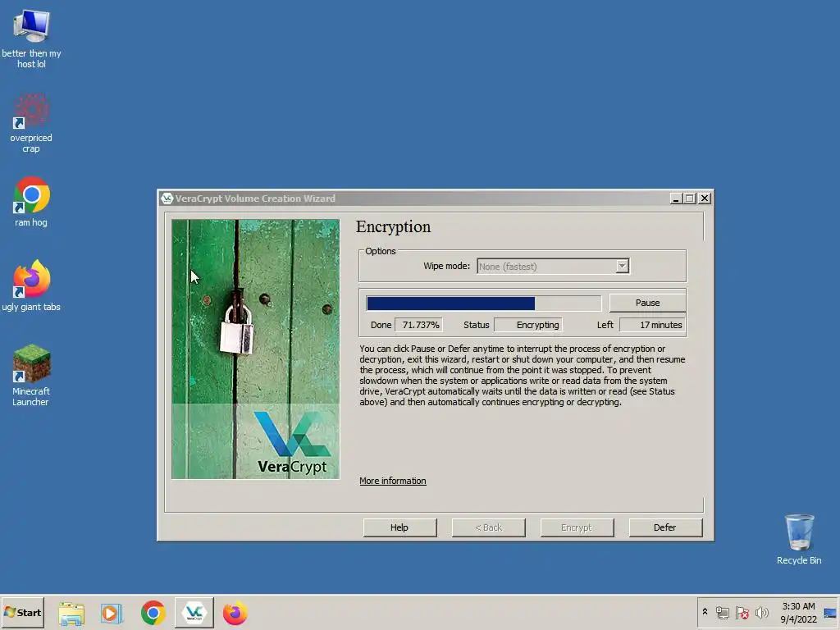Screen dimensions: 840x630
Task: Click the network tray icon
Action: point(723,612)
